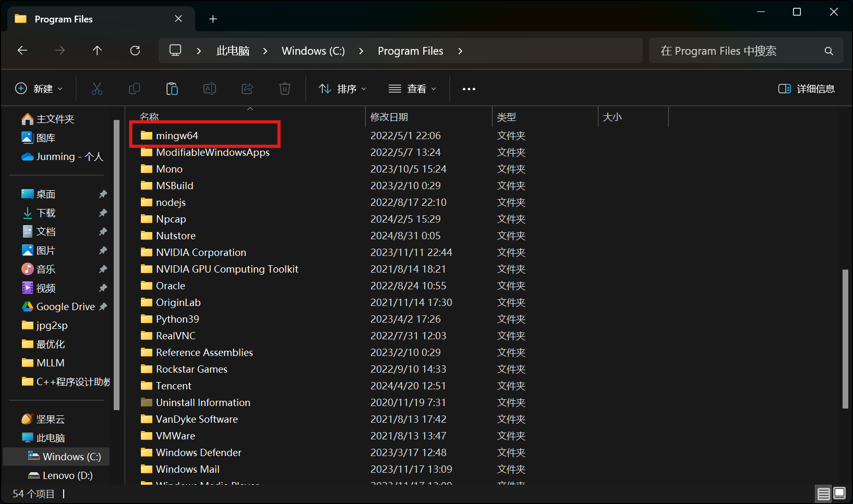This screenshot has height=504, width=853.
Task: Open Google Drive in sidebar
Action: pyautogui.click(x=58, y=307)
